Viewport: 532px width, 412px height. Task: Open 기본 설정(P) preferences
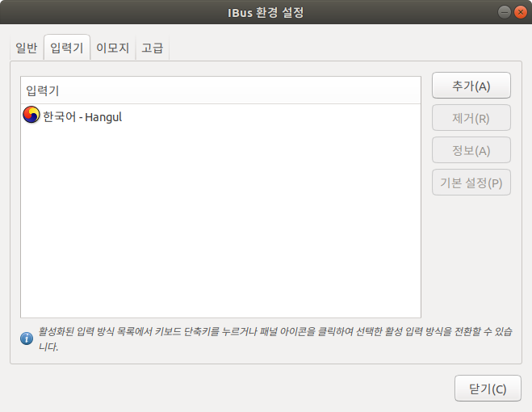(471, 183)
